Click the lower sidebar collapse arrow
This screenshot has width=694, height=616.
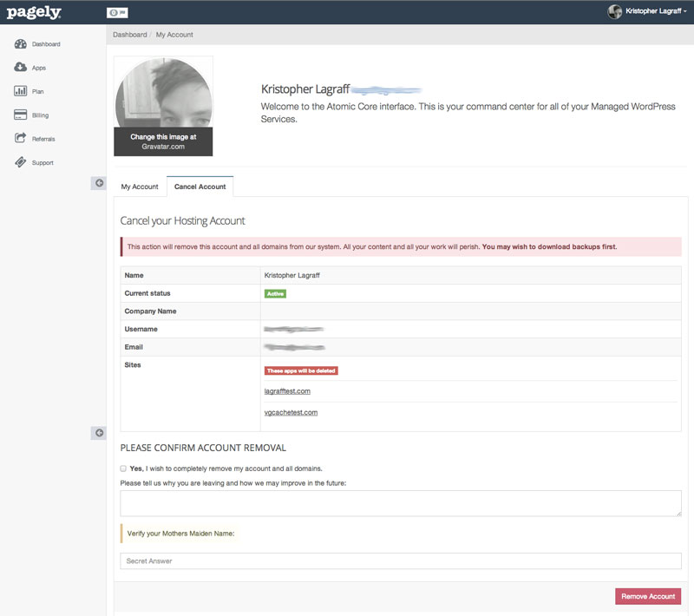99,433
